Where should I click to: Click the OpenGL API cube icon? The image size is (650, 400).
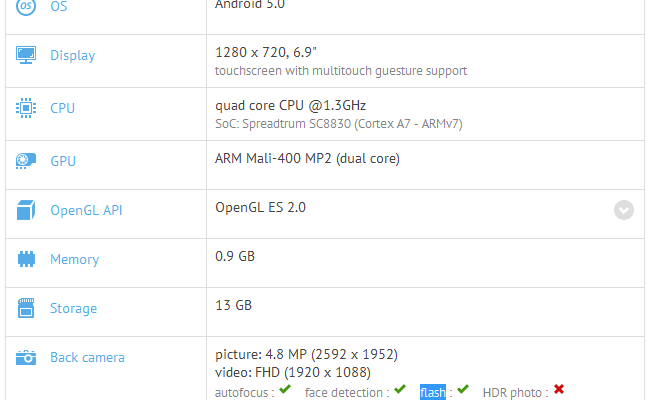(x=26, y=211)
